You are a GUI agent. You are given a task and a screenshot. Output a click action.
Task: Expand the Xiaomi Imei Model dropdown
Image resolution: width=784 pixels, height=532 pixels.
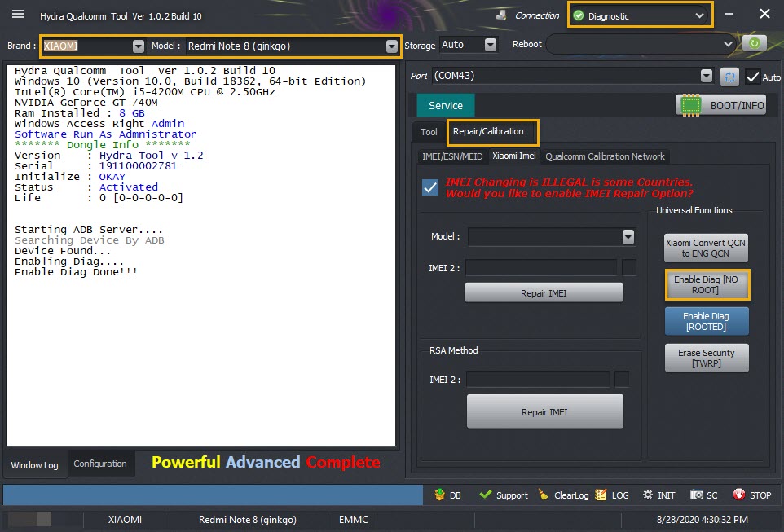point(628,236)
